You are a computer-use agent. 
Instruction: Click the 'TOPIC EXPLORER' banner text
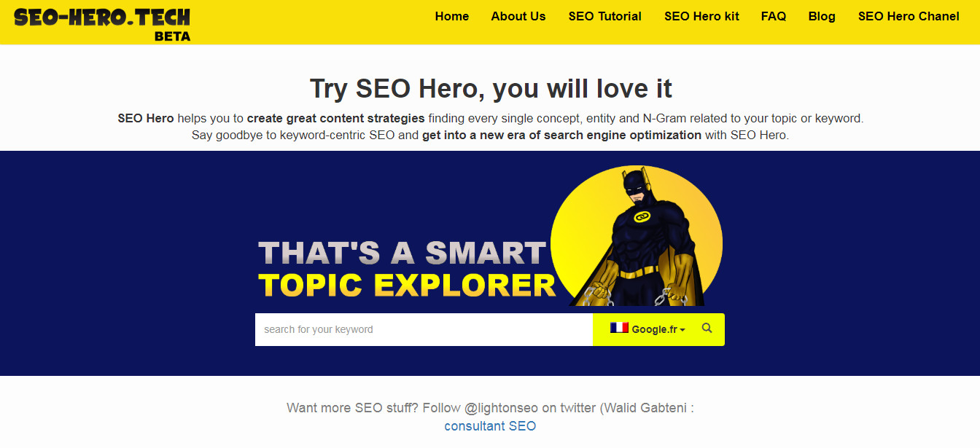click(x=407, y=285)
